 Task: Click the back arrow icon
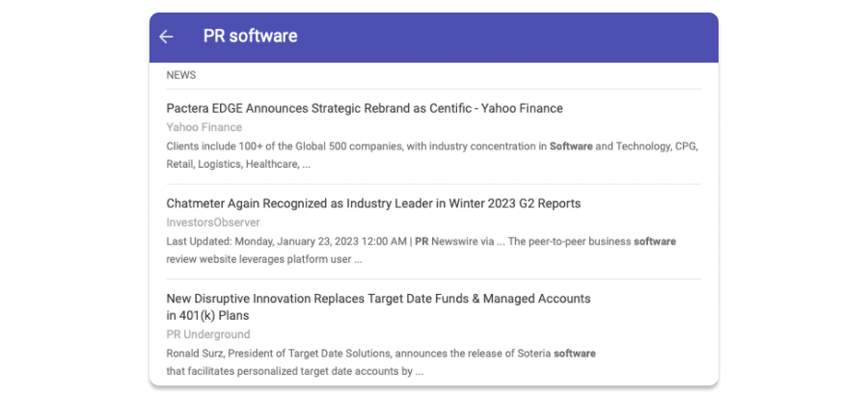point(166,37)
